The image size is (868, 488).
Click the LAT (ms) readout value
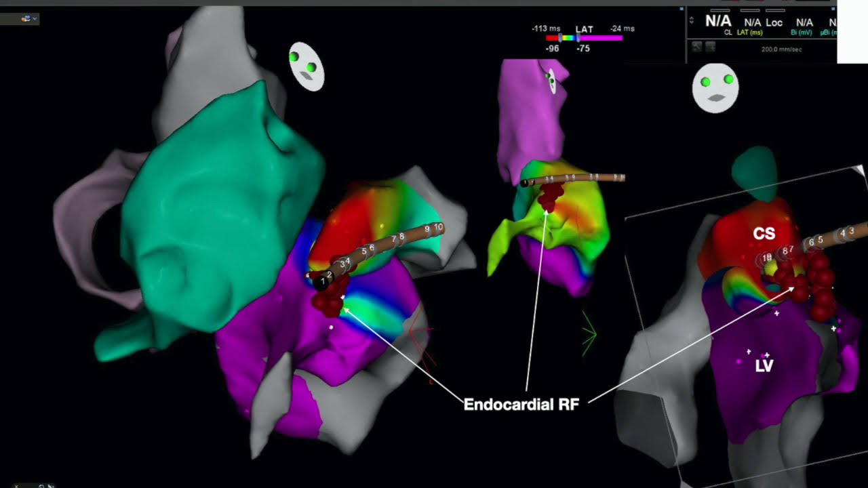pos(752,23)
